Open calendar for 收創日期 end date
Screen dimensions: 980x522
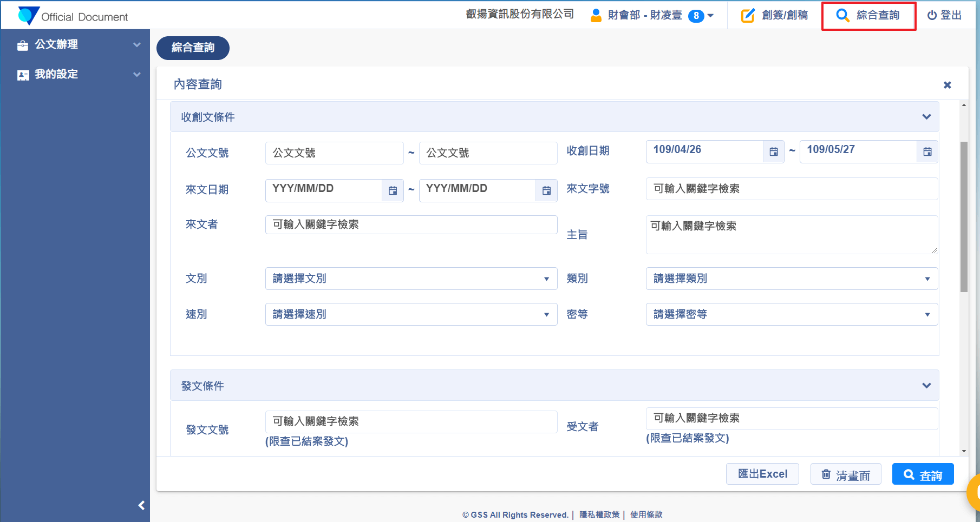pyautogui.click(x=927, y=152)
